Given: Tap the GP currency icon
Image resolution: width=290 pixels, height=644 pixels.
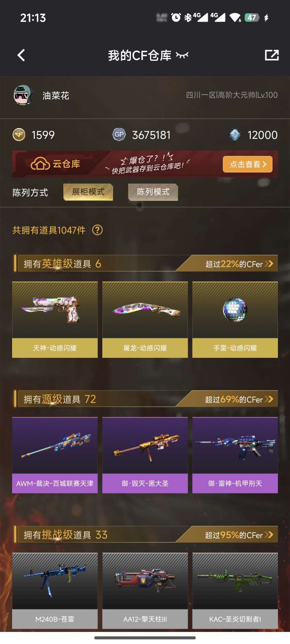Looking at the screenshot, I should (x=119, y=135).
